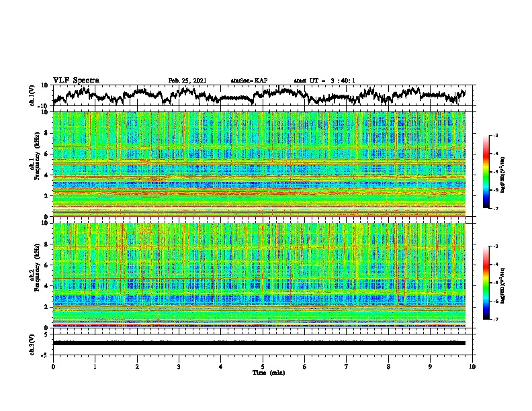Click the 'Time (min)' axis title
This screenshot has width=532, height=411.
269,373
